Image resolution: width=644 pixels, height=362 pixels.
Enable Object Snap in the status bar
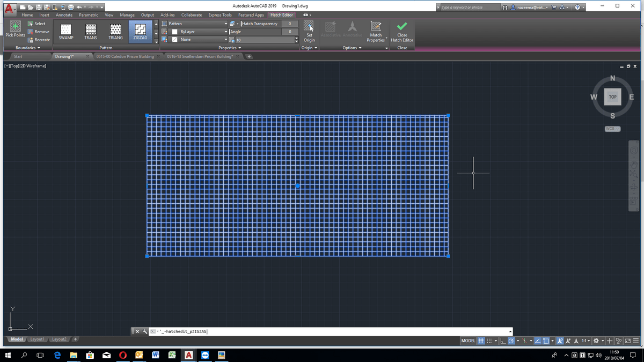click(x=547, y=341)
